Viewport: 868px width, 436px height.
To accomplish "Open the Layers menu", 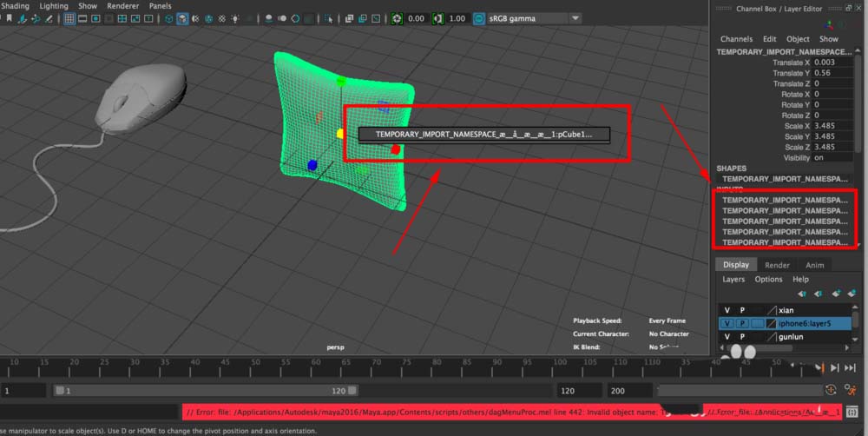I will pyautogui.click(x=733, y=279).
